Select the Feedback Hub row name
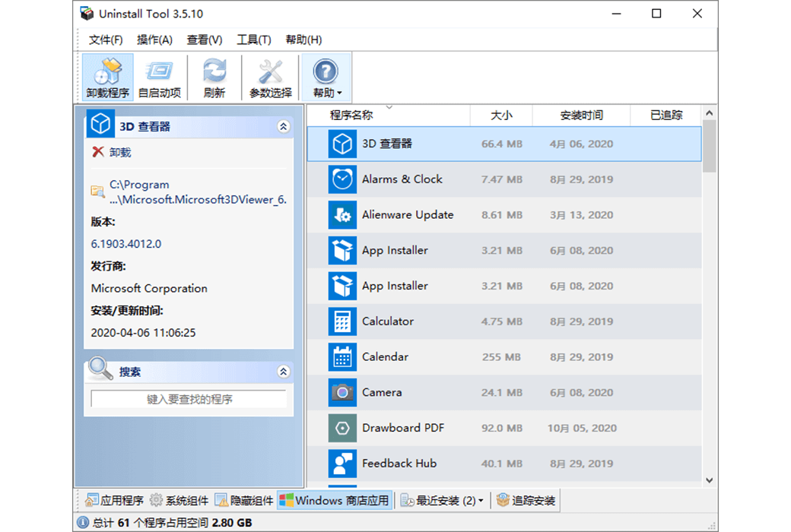791x532 pixels. click(399, 463)
